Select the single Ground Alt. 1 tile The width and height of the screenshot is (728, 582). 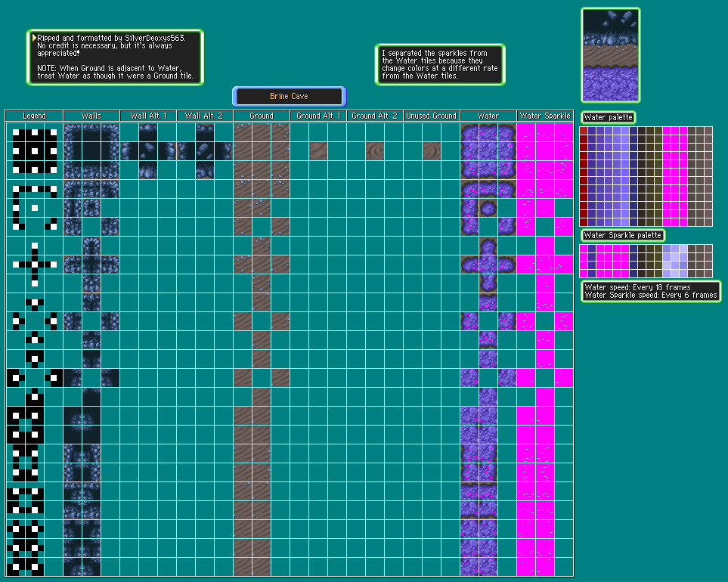coord(318,151)
